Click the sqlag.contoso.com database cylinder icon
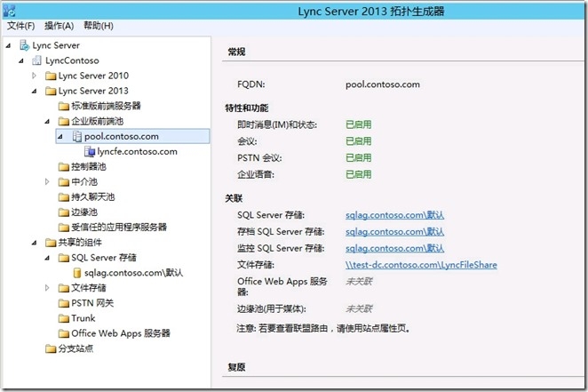This screenshot has width=588, height=392. [x=77, y=273]
